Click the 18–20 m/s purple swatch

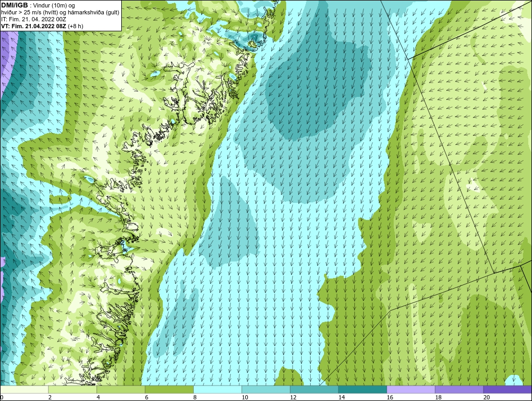pos(460,389)
